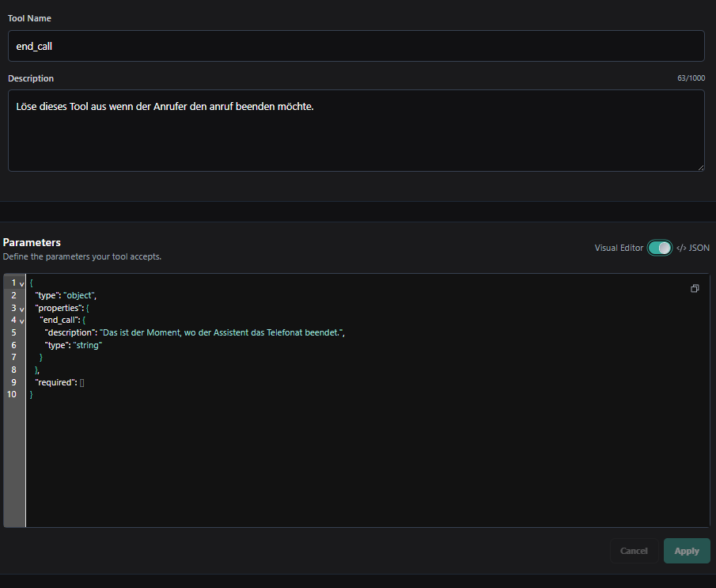Click the empty area of JSON editor
Screen dimensions: 716x588
(x=366, y=461)
